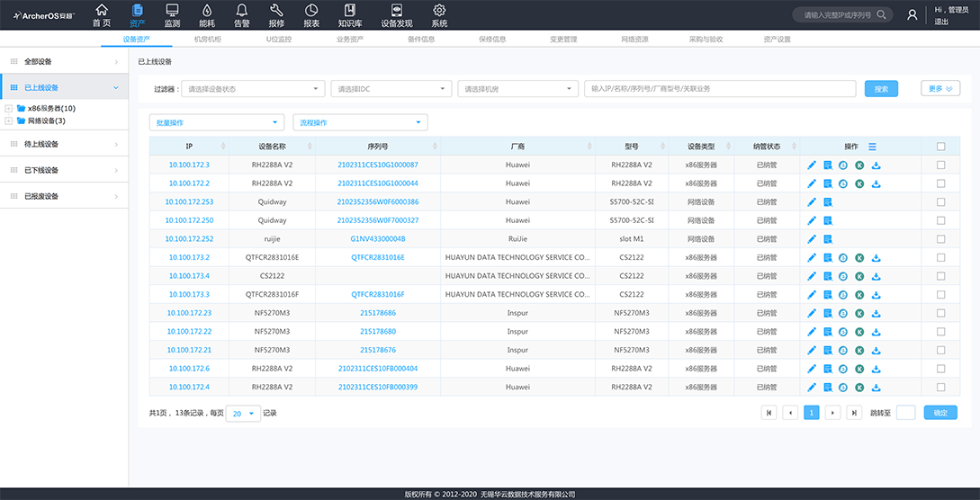
Task: Open the 请选择设备状态 device status dropdown
Action: tap(253, 89)
